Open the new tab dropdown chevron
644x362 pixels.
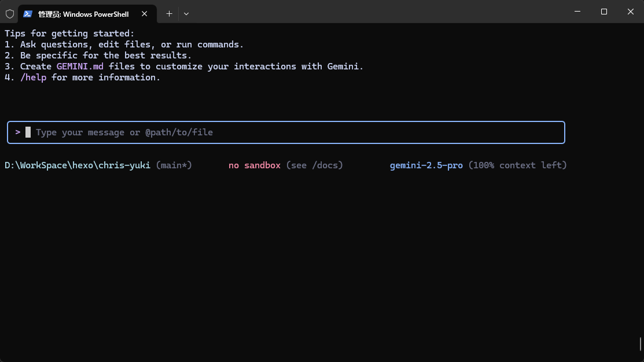click(186, 13)
